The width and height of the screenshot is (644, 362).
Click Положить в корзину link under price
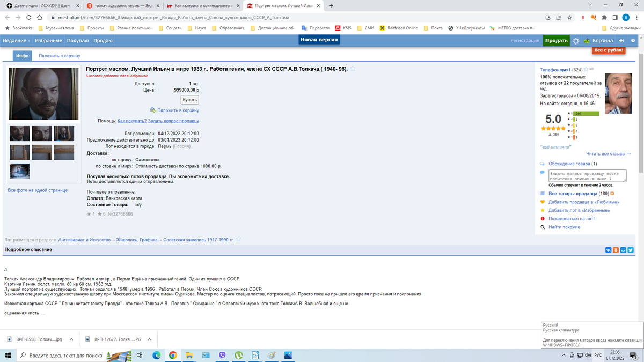(178, 110)
